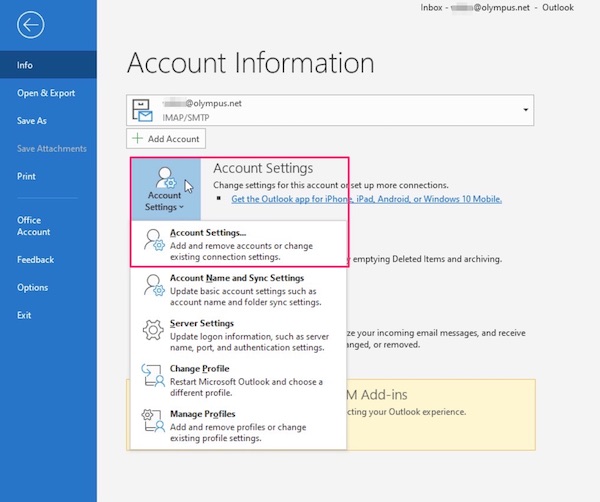Select Account Name and Sync Settings entry
The image size is (600, 502).
tap(238, 289)
